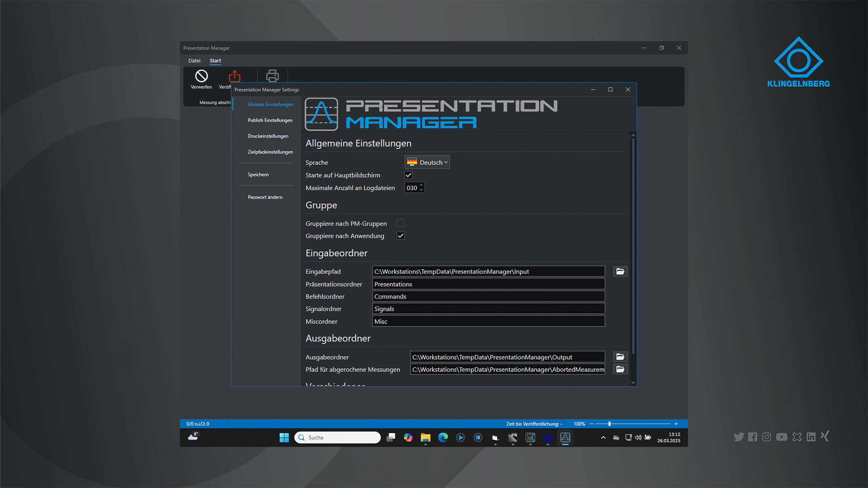Viewport: 868px width, 488px height.
Task: Uncheck Gruppiere nach Anwendung
Action: pyautogui.click(x=401, y=236)
